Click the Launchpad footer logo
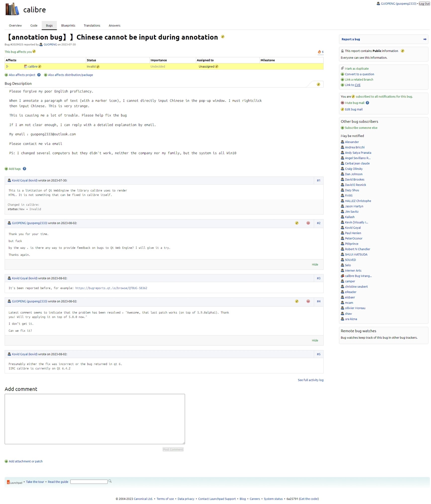This screenshot has width=431, height=504. pos(15,482)
